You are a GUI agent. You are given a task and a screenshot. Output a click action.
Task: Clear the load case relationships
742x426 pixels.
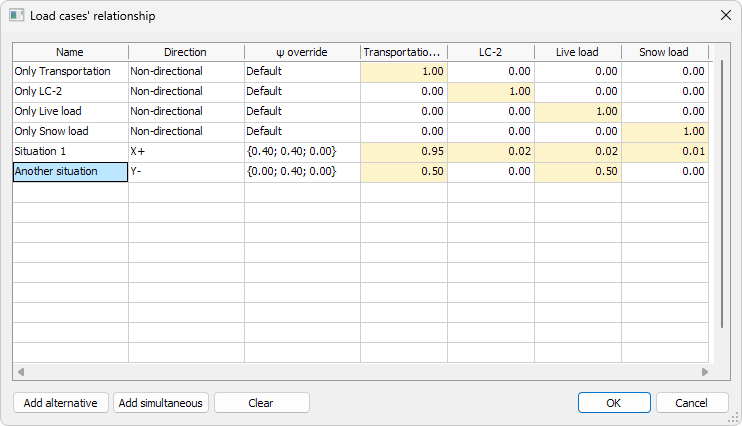262,403
